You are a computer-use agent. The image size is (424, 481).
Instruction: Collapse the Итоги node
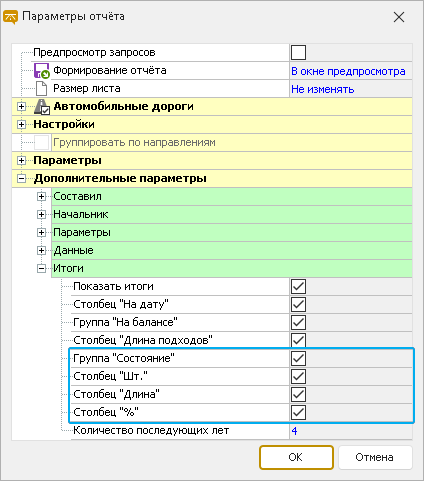coord(41,269)
